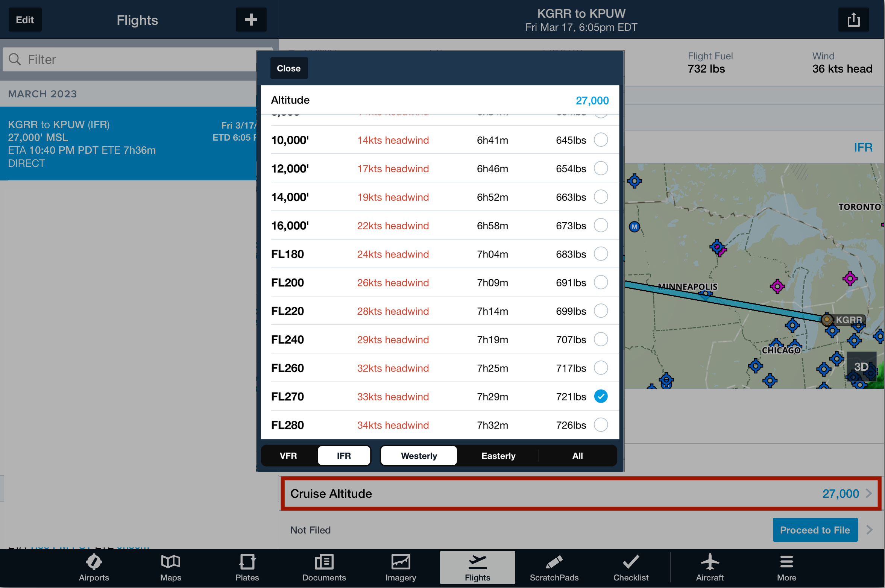Select the Westerly direction filter
The width and height of the screenshot is (885, 588).
point(419,456)
